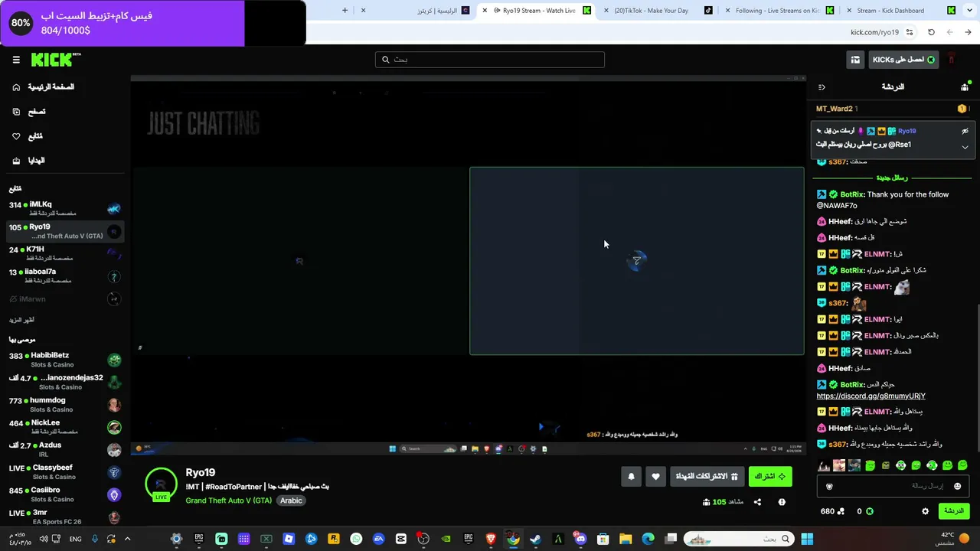
Task: Switch to the TikTok - Make Your Day tab
Action: click(655, 11)
